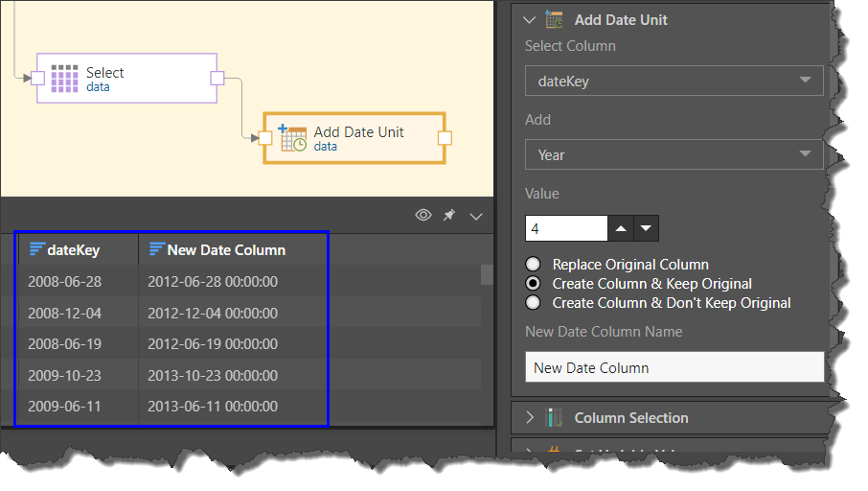Collapse the data preview panel chevron
Image resolution: width=868 pixels, height=491 pixels.
(x=475, y=216)
